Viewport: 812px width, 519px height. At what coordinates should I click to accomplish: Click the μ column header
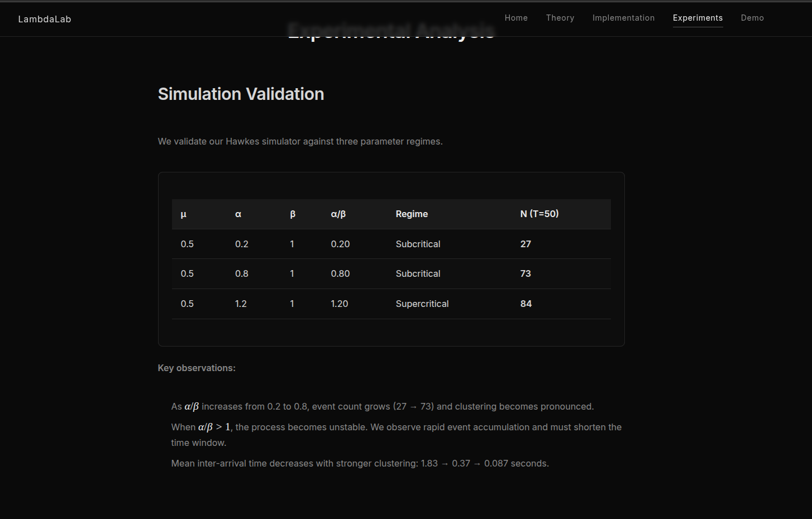click(x=184, y=214)
